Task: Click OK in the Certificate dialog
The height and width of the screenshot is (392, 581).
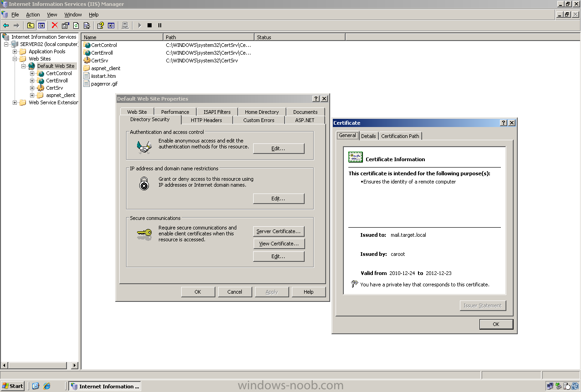Action: pos(496,324)
